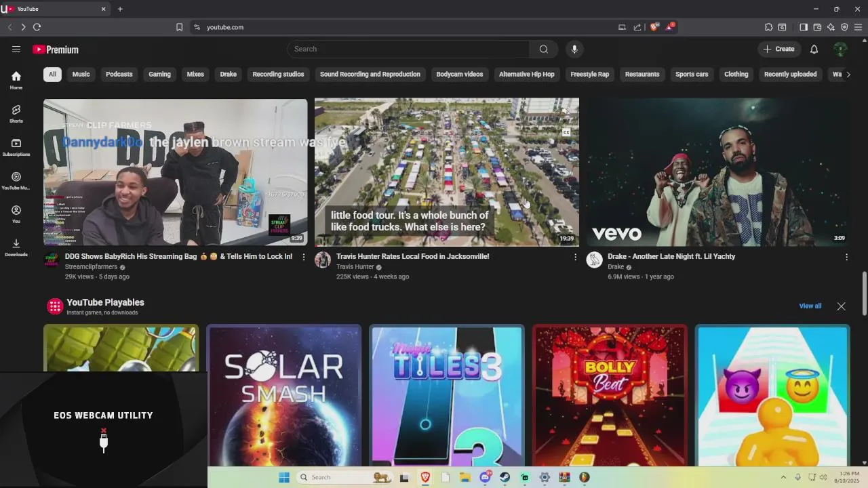
Task: Open the Drake vevo video thumbnail
Action: pyautogui.click(x=717, y=172)
